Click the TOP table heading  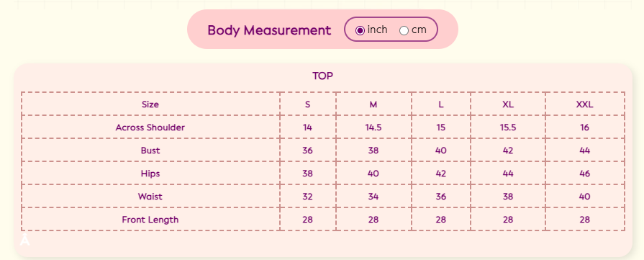tap(322, 76)
